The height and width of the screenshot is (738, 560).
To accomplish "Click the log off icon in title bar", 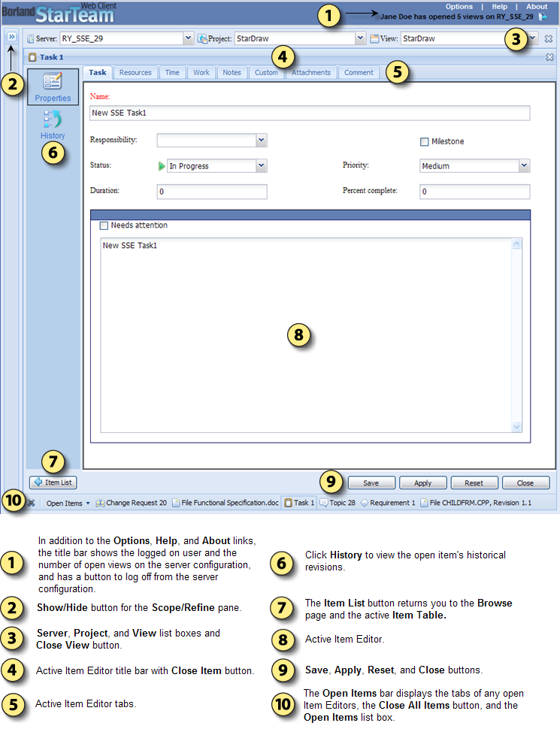I will click(543, 17).
